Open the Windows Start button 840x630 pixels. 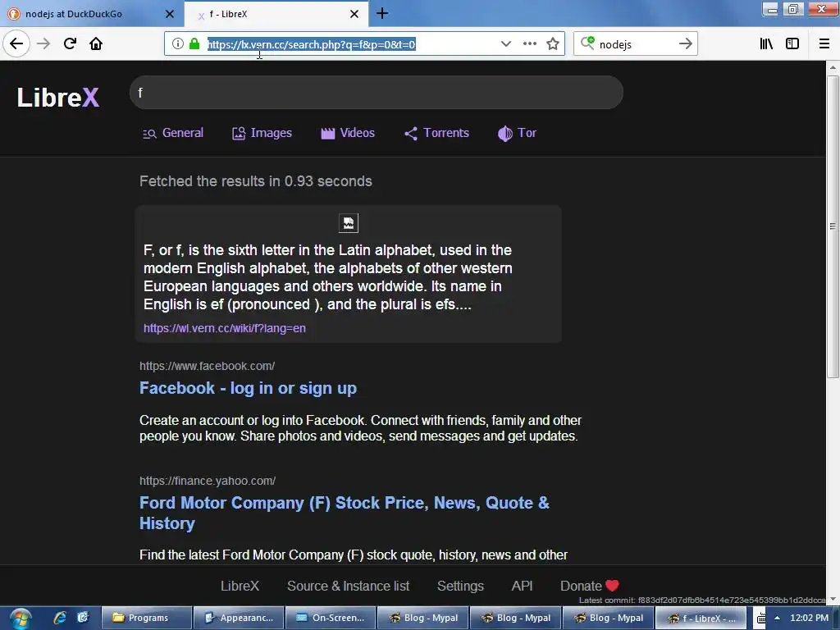point(20,619)
